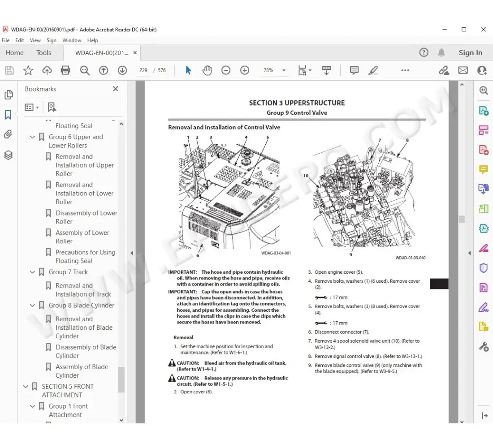This screenshot has width=493, height=448.
Task: Open the Add comment tool
Action: [x=354, y=70]
